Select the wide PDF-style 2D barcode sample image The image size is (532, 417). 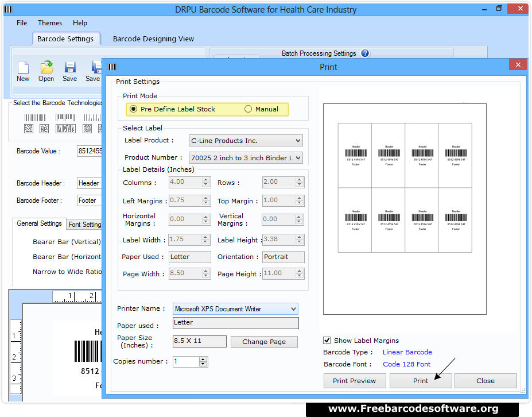click(x=65, y=129)
